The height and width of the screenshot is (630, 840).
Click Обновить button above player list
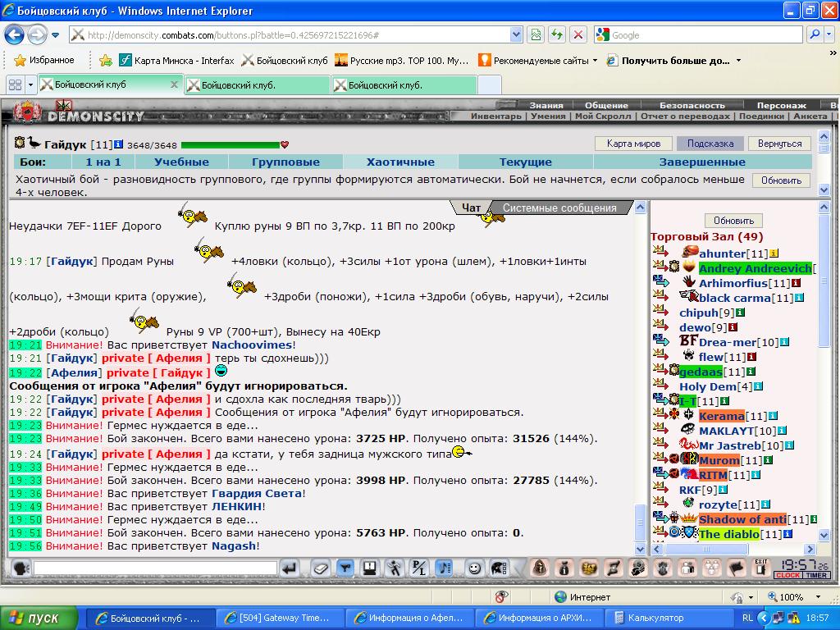coord(733,220)
